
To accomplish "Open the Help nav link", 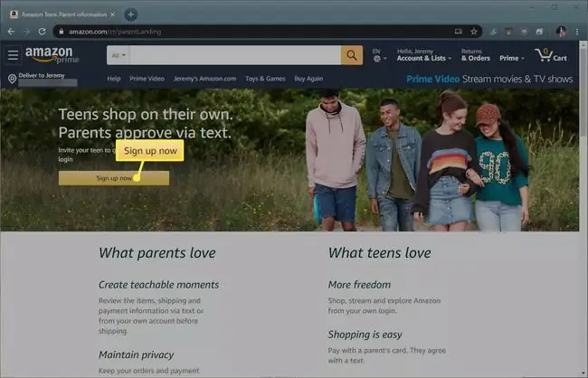I will (x=114, y=79).
